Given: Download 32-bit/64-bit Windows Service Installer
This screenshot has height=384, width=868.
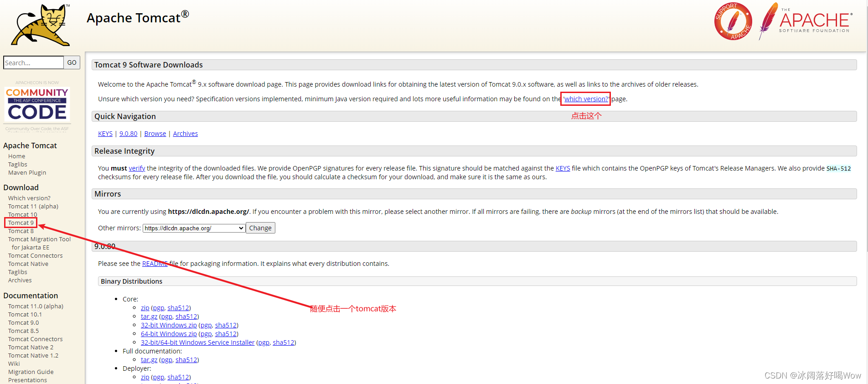Looking at the screenshot, I should pyautogui.click(x=197, y=342).
